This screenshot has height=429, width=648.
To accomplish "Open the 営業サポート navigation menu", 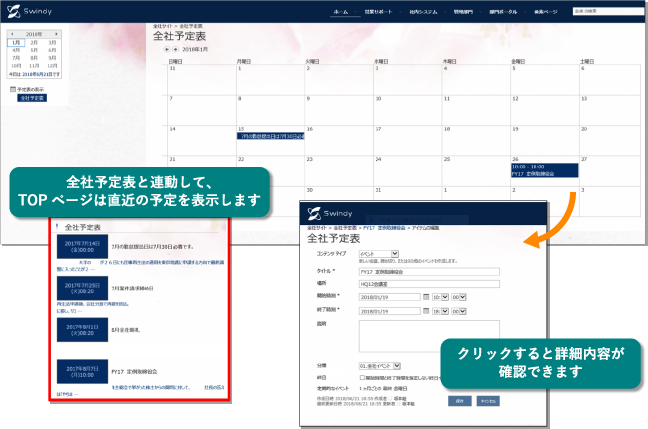I will (378, 12).
